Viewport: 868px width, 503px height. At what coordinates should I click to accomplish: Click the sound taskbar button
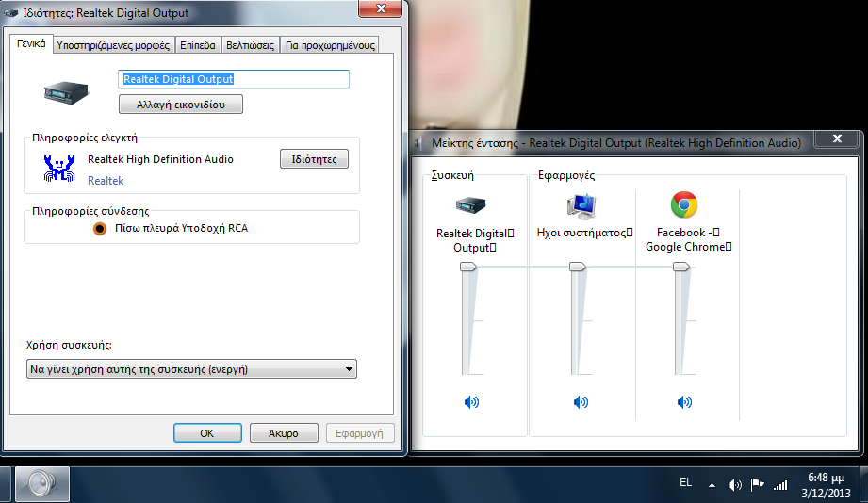pos(42,484)
